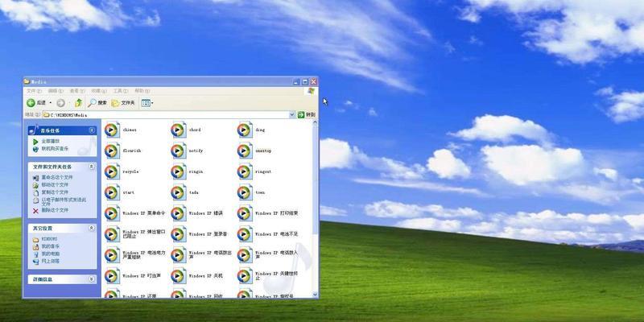
Task: Select the town sound file icon
Action: 245,192
